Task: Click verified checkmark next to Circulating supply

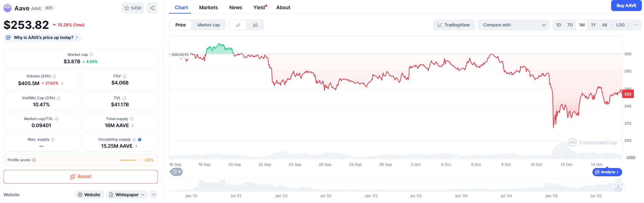Action: (x=140, y=139)
